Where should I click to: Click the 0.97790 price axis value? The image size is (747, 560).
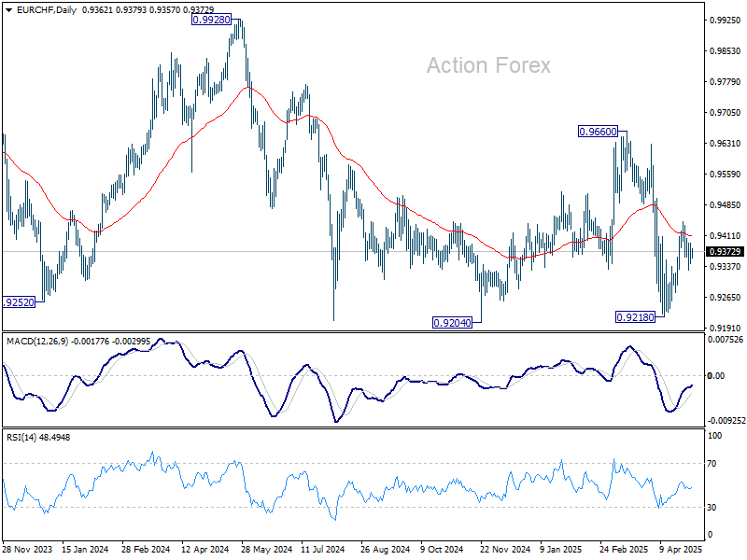coord(726,82)
